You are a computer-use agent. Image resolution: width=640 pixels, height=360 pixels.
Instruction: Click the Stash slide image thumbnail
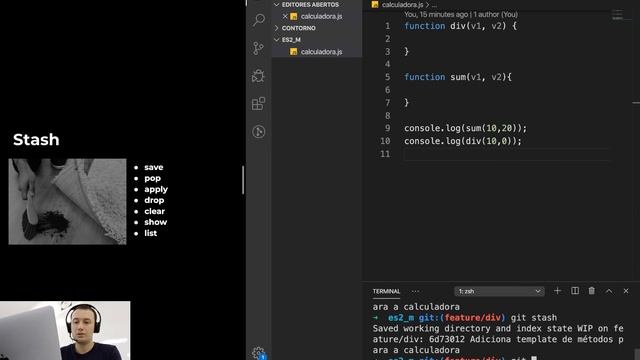(67, 202)
